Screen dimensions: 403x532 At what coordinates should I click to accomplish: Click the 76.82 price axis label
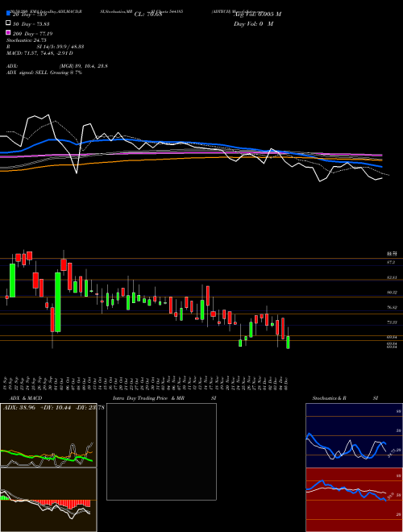coord(393,307)
